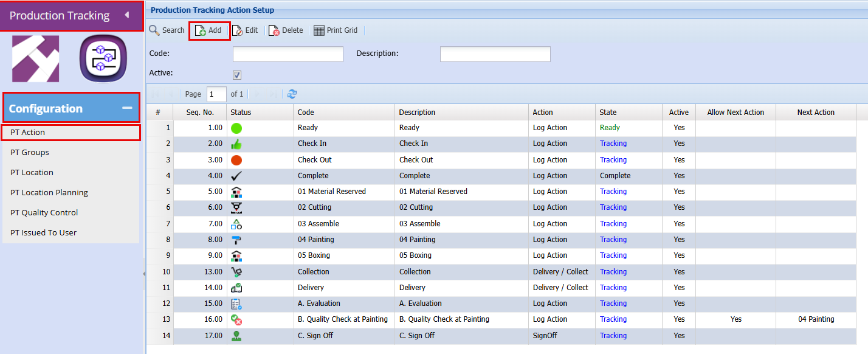Viewport: 868px width, 354px height.
Task: Click status icon for 05 Boxing
Action: tap(236, 255)
